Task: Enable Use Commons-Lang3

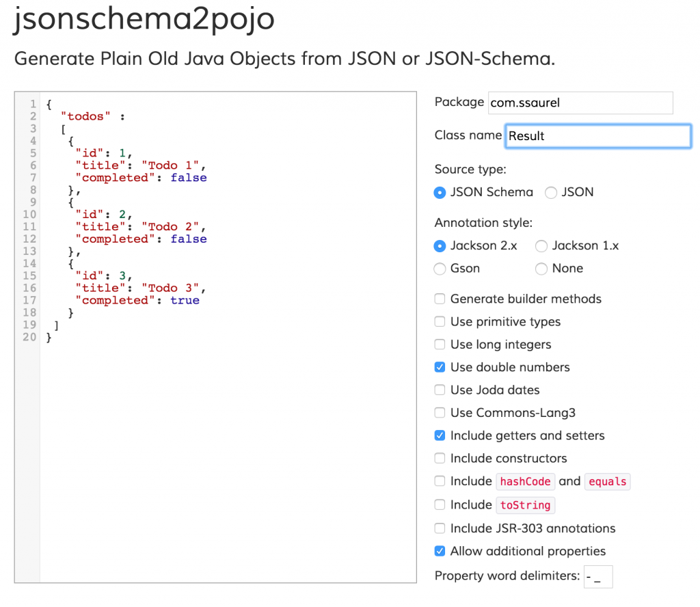Action: click(440, 413)
